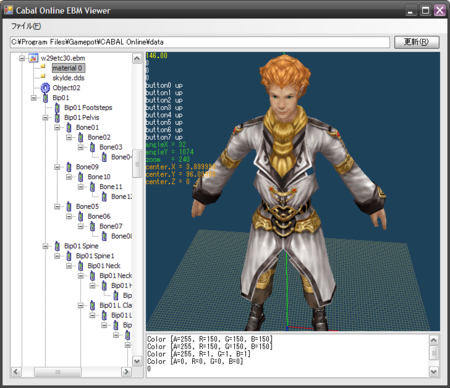Collapse the Bone11 branch
The width and height of the screenshot is (450, 388).
pyautogui.click(x=81, y=187)
